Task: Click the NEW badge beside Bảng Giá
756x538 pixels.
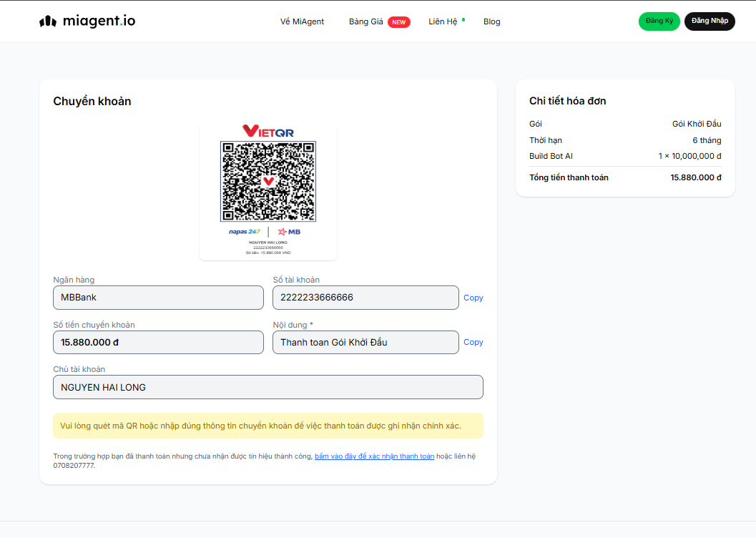Action: coord(398,22)
